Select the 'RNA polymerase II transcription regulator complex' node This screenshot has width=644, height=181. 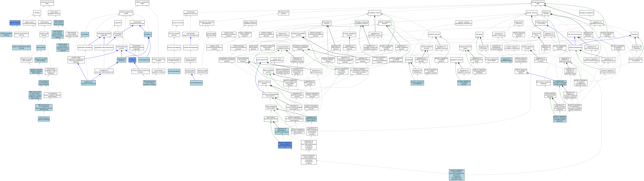149,83
